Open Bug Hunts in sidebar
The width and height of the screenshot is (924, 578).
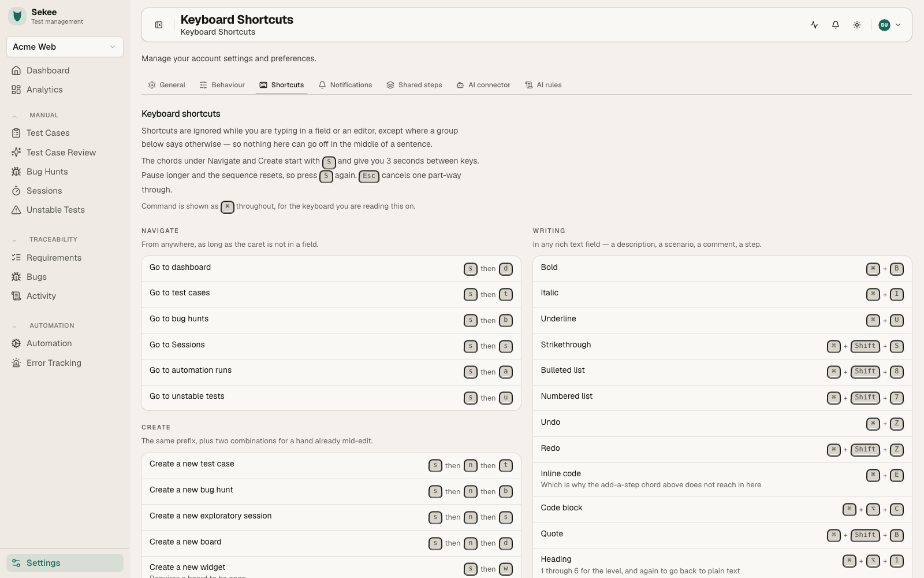point(65,172)
